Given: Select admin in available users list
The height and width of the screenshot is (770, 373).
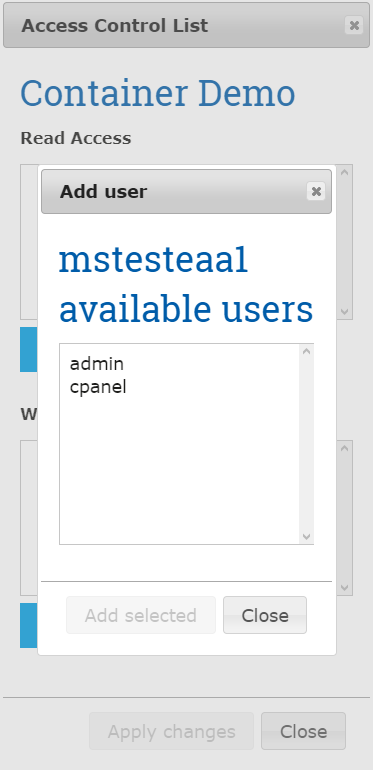Looking at the screenshot, I should (x=97, y=364).
